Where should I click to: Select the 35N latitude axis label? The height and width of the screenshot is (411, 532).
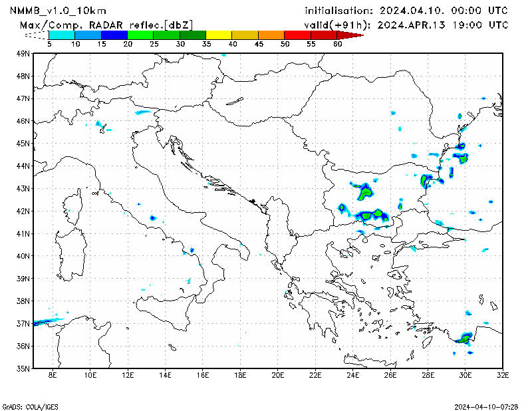click(x=23, y=368)
